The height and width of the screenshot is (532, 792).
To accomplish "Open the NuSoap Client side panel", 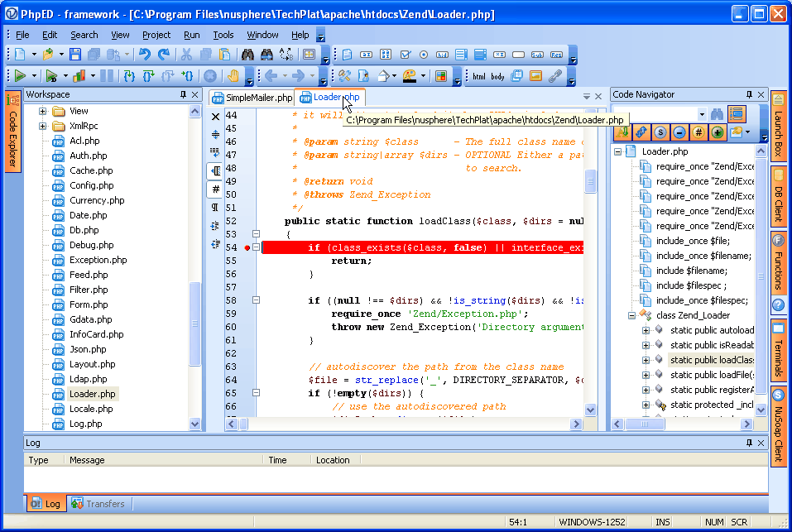I will click(x=779, y=426).
